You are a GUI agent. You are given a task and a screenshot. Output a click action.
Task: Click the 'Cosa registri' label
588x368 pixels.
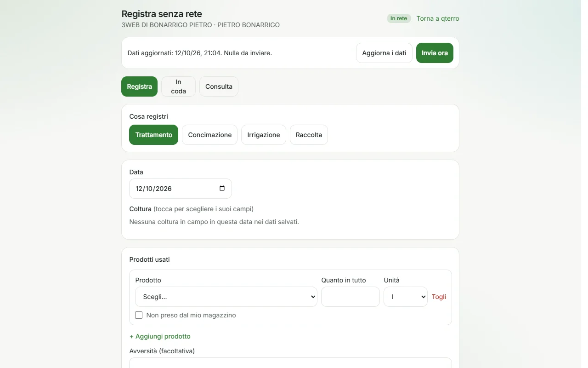149,116
